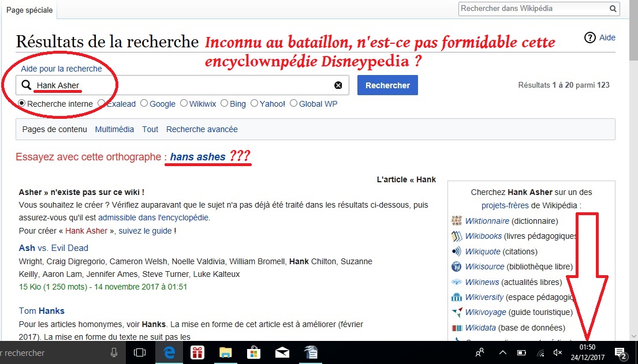Click the red Hank Asher creation link
Screen dimensions: 638x364
click(86, 231)
